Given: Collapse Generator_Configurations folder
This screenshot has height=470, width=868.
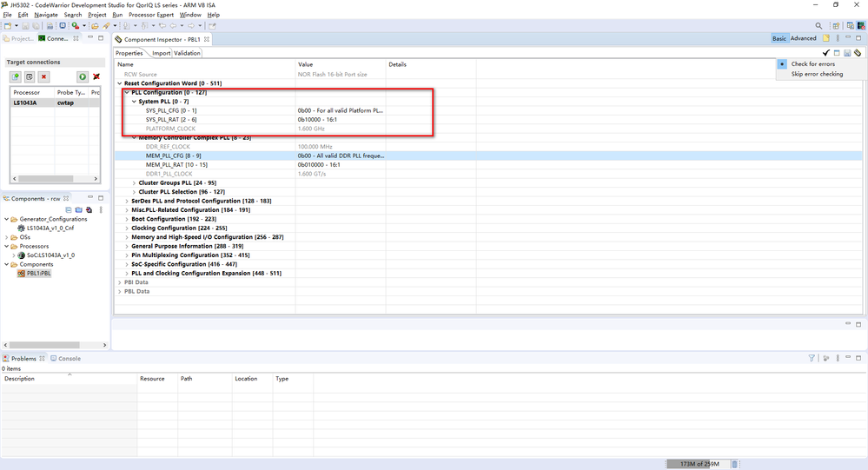Looking at the screenshot, I should [x=7, y=219].
